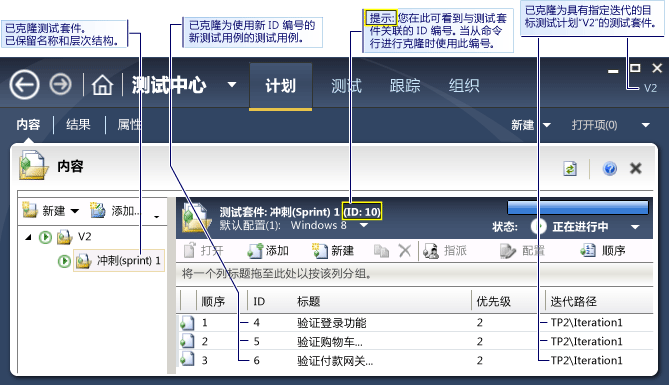
Task: Minimize the window
Action: point(613,71)
